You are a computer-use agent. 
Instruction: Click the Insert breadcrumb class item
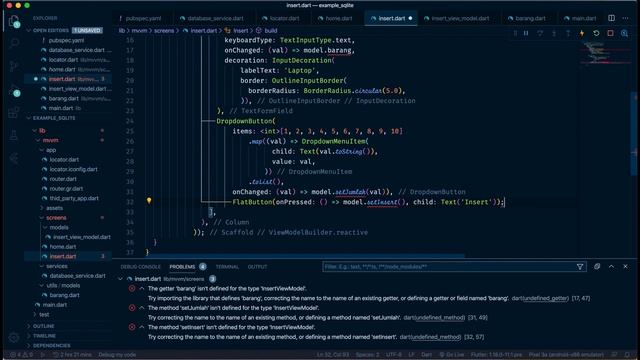240,31
